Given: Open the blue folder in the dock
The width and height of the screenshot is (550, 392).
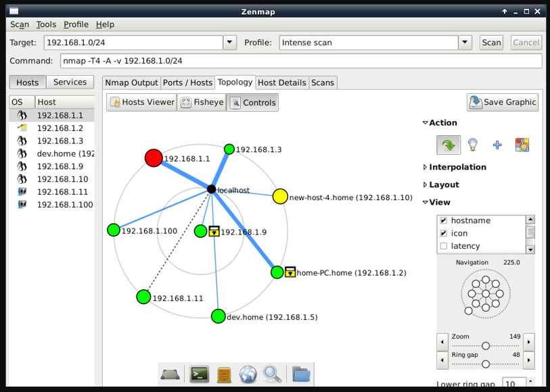Looking at the screenshot, I should 301,374.
